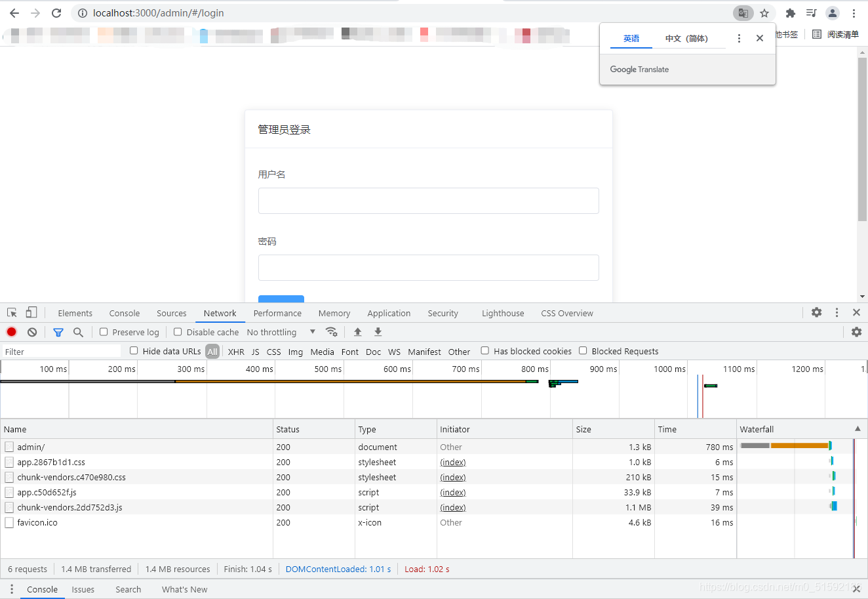This screenshot has height=599, width=868.
Task: Select the 英语 tab in translate popup
Action: pyautogui.click(x=631, y=39)
